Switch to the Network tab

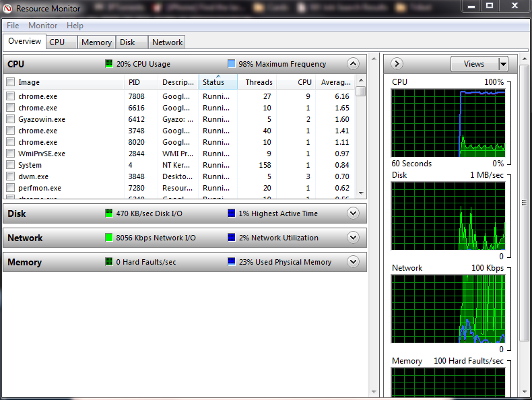[167, 42]
